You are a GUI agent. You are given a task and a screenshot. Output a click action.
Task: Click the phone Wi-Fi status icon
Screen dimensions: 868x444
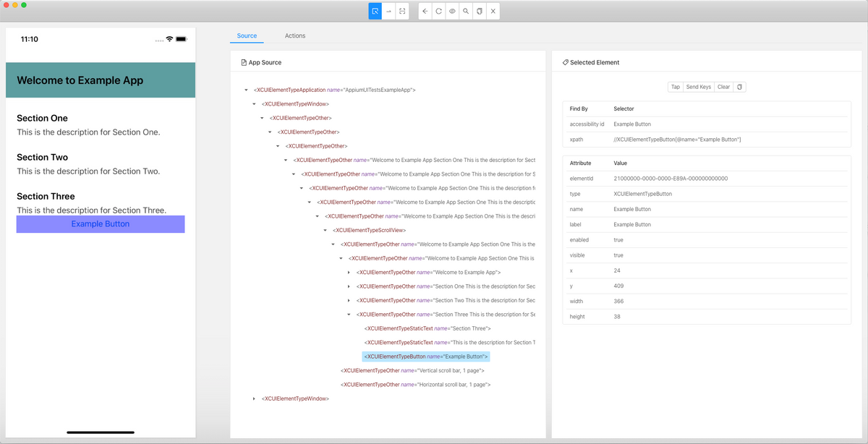(x=169, y=39)
